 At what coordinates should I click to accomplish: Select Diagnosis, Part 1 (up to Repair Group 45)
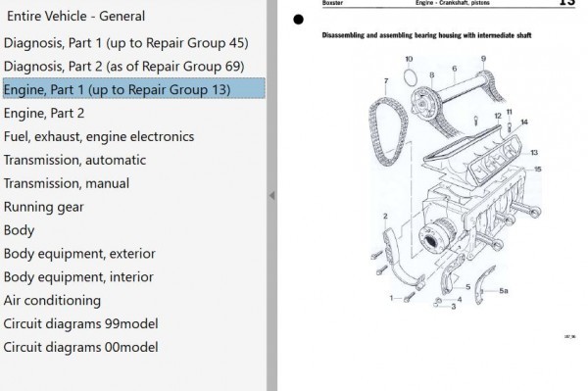coord(126,43)
